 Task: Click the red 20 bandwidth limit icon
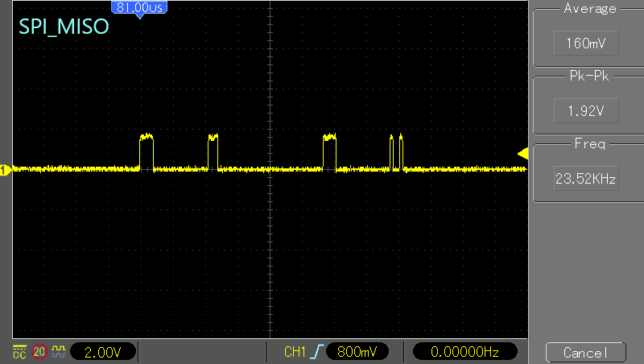[x=39, y=352]
